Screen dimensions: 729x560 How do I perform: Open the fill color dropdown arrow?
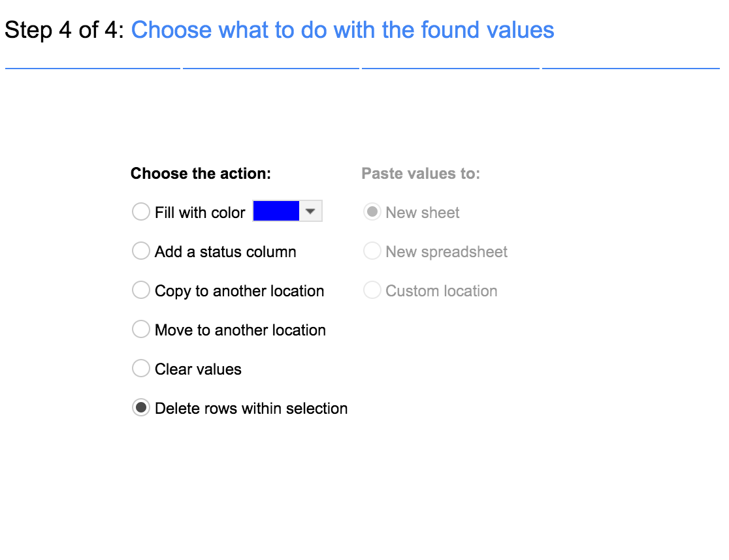click(311, 211)
